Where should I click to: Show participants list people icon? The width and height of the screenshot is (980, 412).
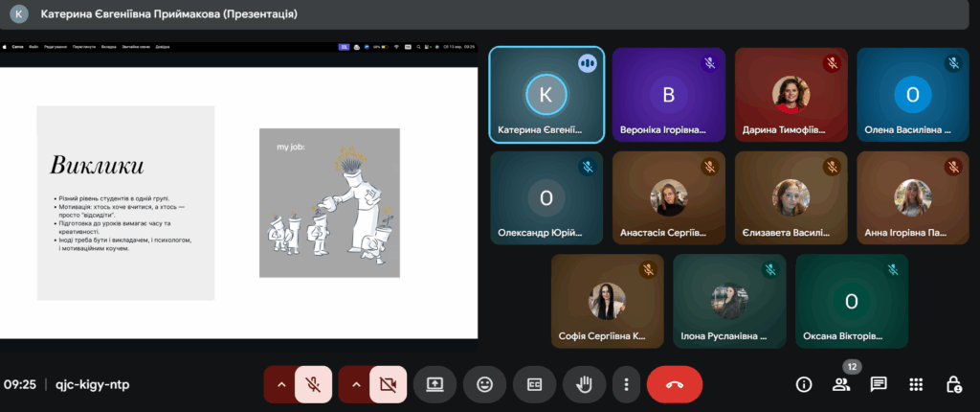coord(841,384)
